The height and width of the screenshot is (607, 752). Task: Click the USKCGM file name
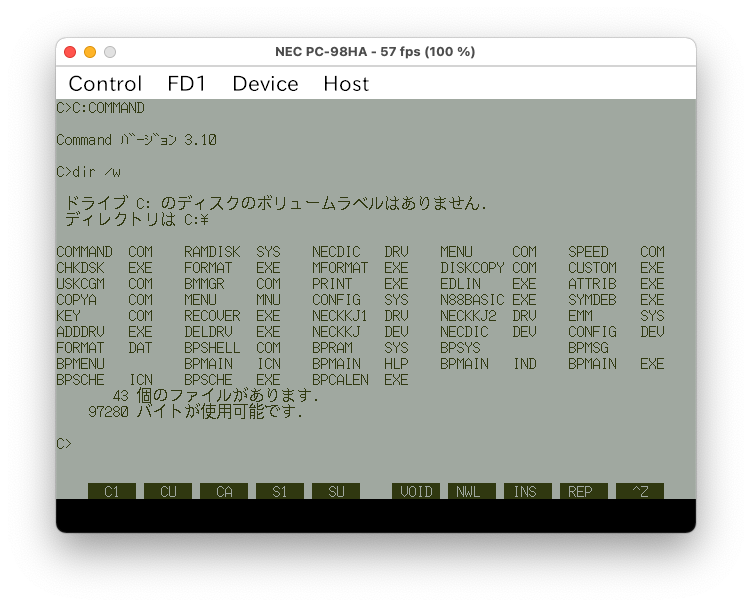80,284
